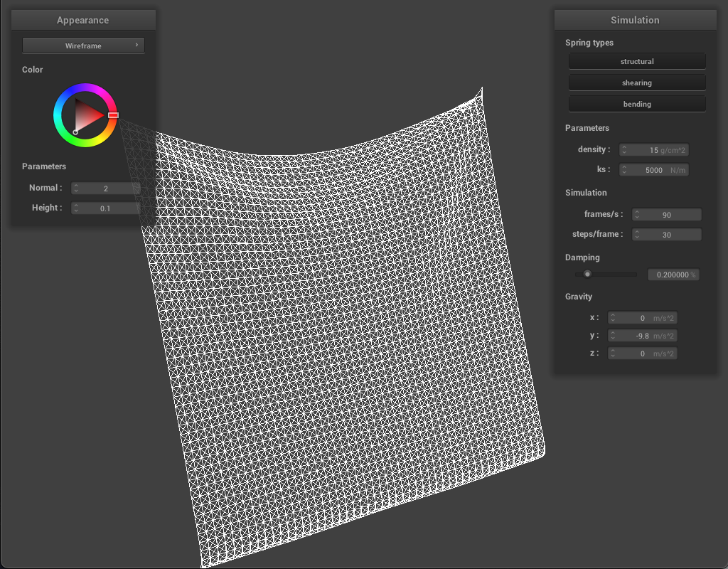Click the Gravity y stepper arrows

click(613, 336)
